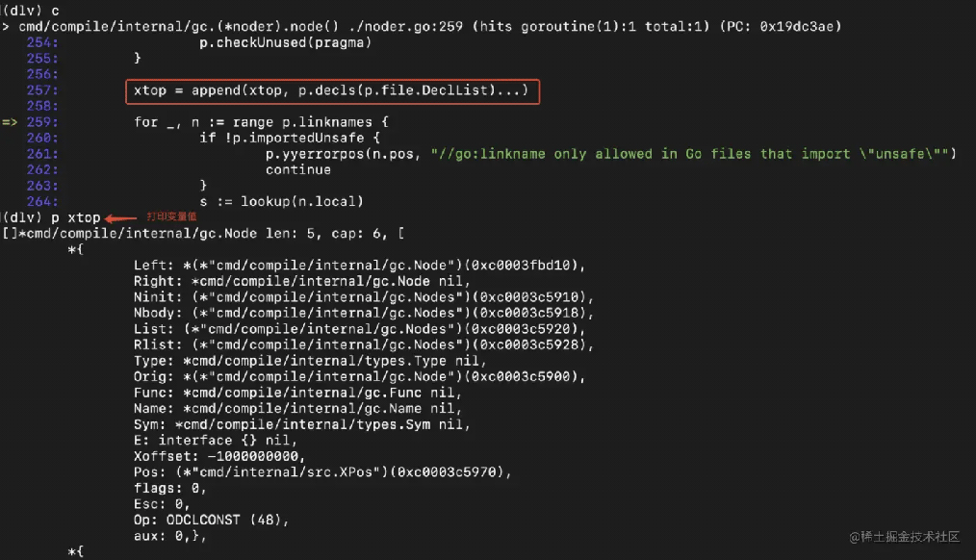
Task: Select line number 254 in source listing
Action: point(42,42)
